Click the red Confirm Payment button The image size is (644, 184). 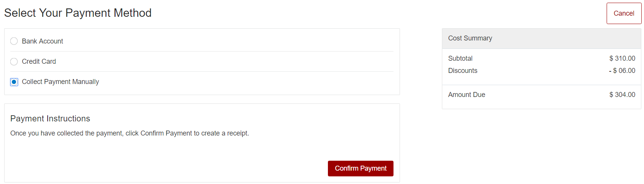point(360,168)
